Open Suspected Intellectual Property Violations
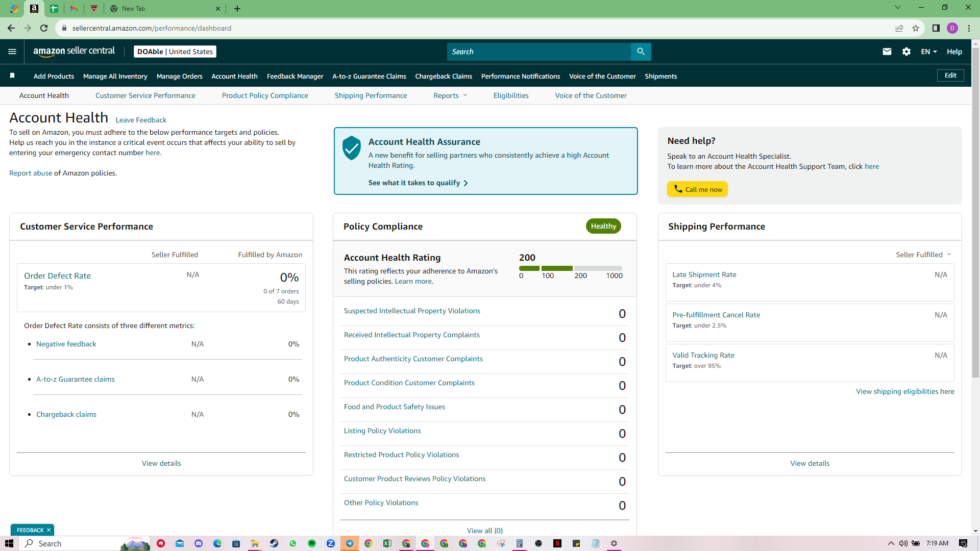The image size is (980, 551). [412, 311]
